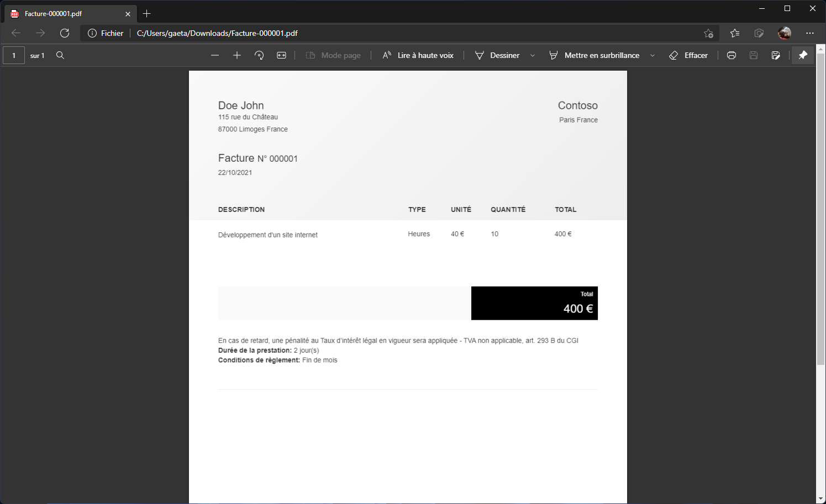
Task: Fit PDF to page width
Action: click(281, 55)
